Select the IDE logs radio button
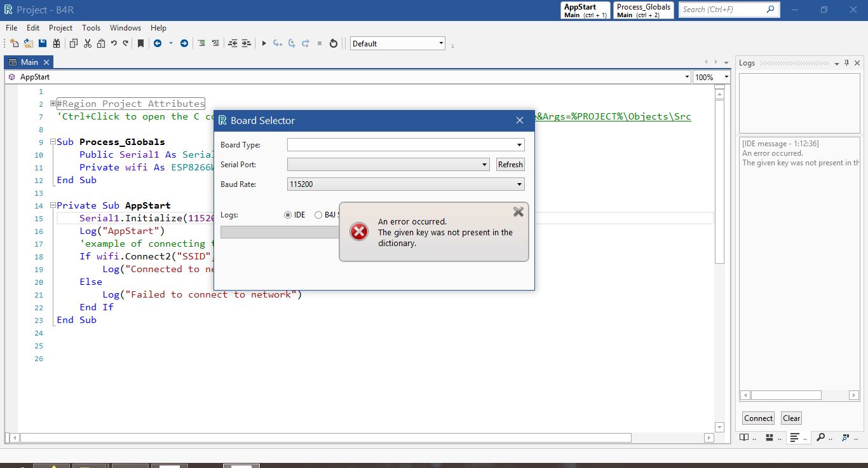The image size is (868, 468). [288, 215]
